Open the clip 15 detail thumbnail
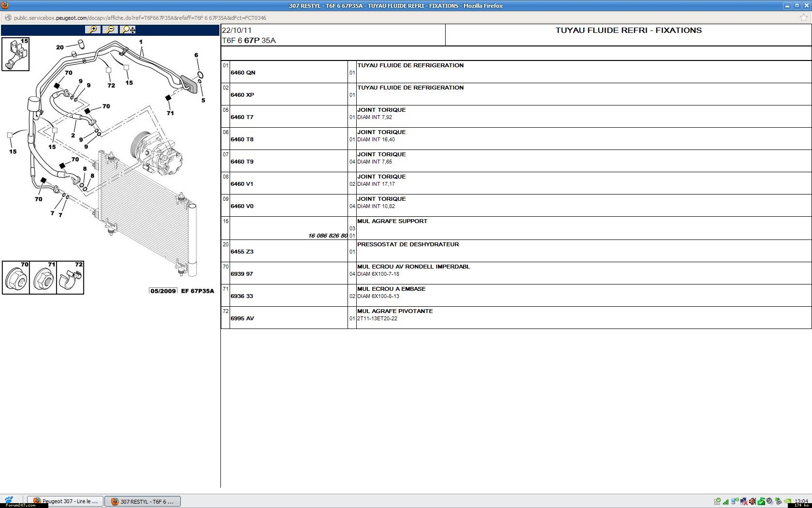 pyautogui.click(x=15, y=54)
